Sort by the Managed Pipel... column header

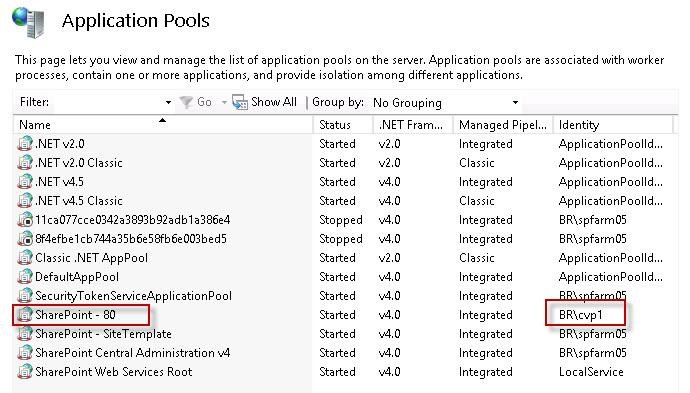tap(503, 125)
